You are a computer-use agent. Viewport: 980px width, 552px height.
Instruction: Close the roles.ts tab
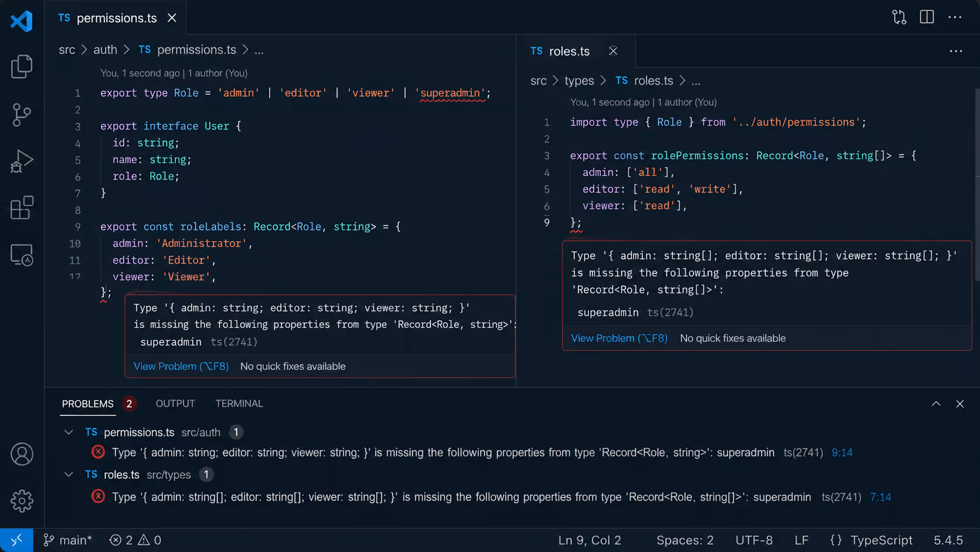(613, 51)
